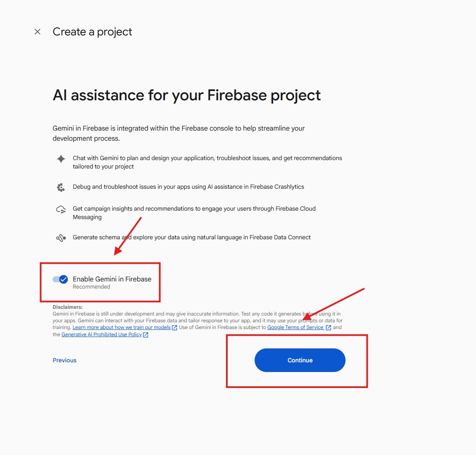Screen dimensions: 476x455
Task: Click external-link icon beside Google Terms of Service
Action: [329, 328]
